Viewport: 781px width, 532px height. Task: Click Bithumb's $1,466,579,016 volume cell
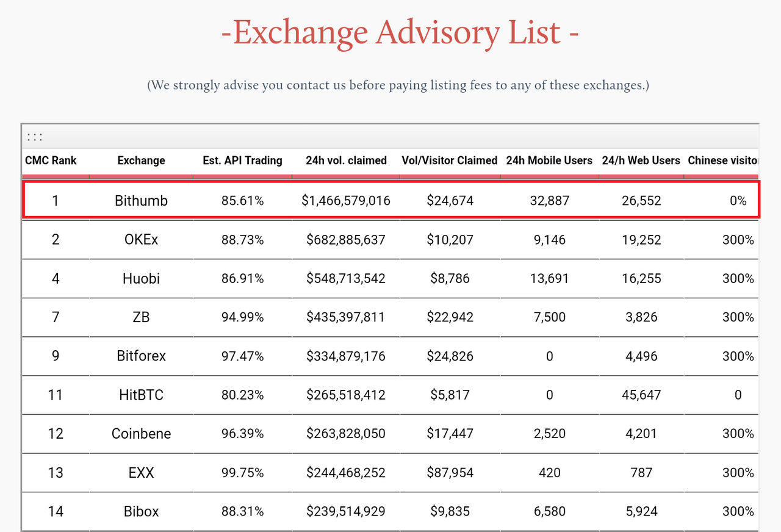346,200
